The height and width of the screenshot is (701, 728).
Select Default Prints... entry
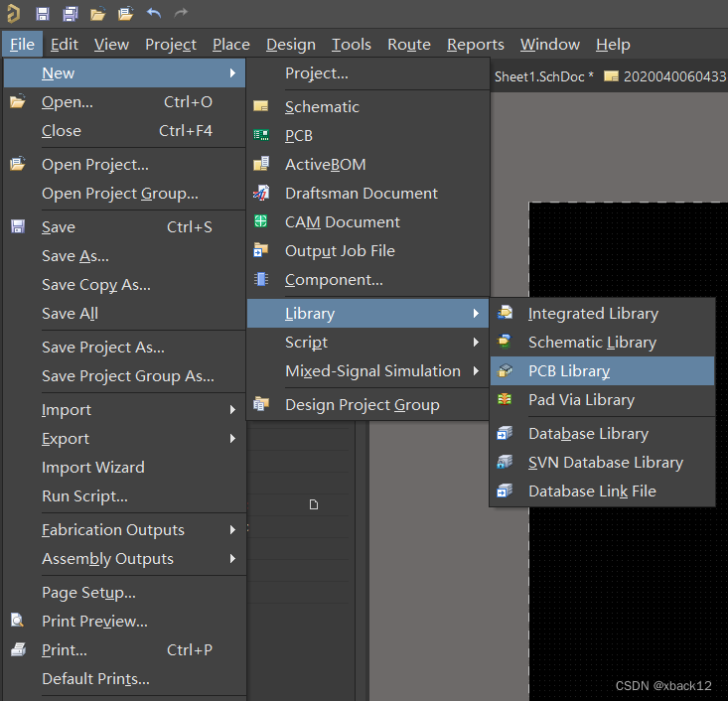[x=124, y=679]
